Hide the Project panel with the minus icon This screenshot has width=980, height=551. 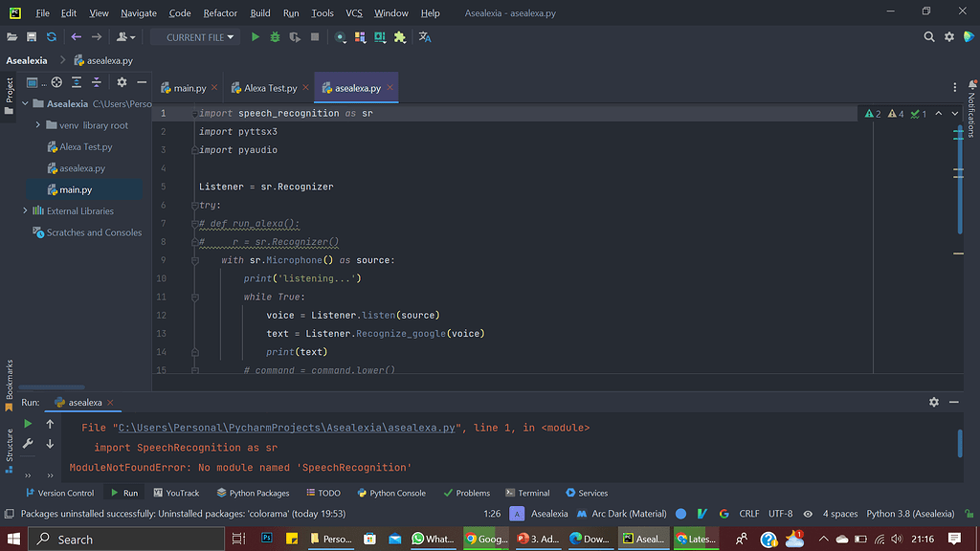click(x=142, y=82)
